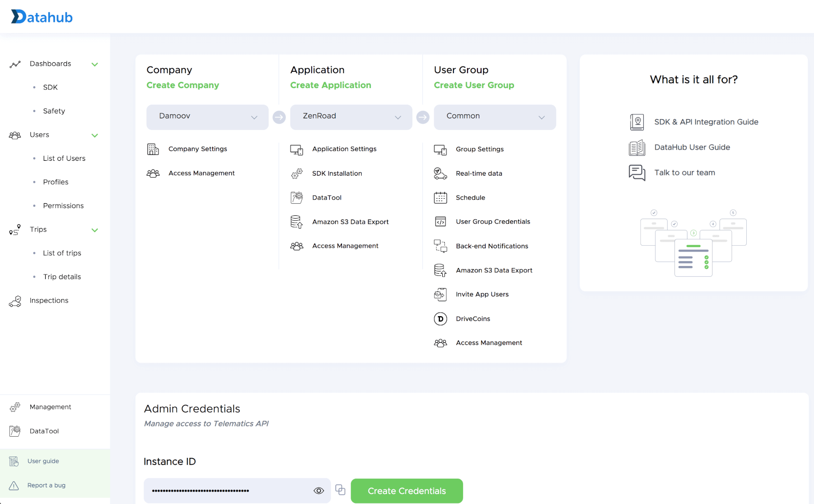Click the Create Credentials button
This screenshot has width=814, height=504.
coord(406,491)
